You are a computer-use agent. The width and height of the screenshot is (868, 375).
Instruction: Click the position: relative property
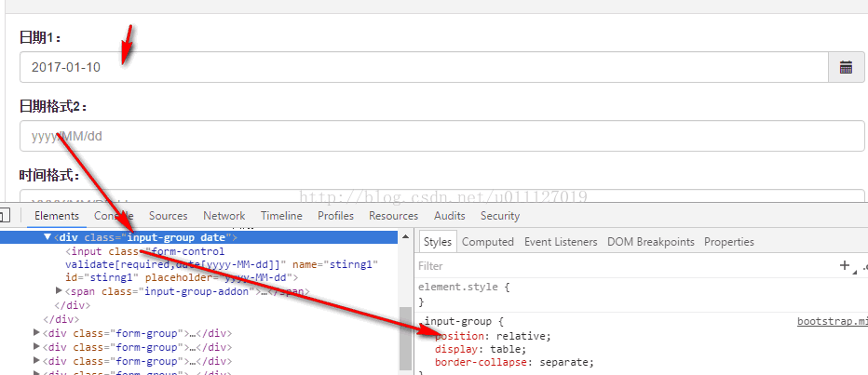(x=493, y=336)
